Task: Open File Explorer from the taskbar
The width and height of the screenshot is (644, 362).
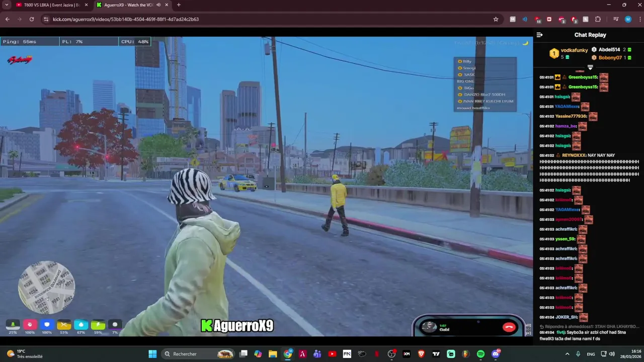Action: pos(273,354)
